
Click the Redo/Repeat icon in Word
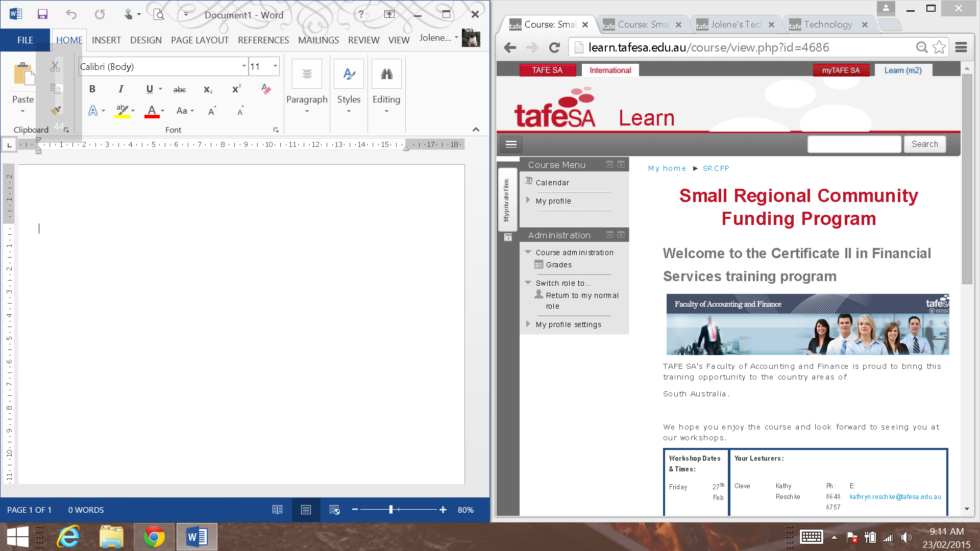tap(100, 14)
